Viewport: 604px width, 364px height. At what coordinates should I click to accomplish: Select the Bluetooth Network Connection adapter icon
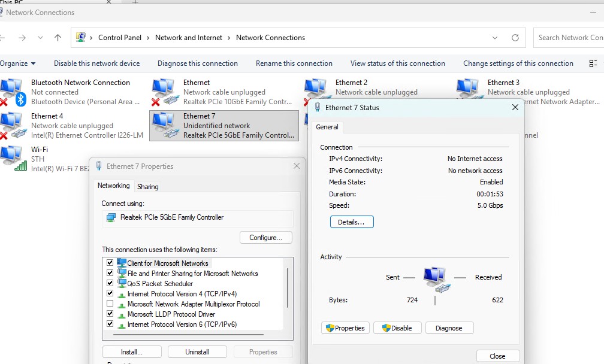pos(12,92)
